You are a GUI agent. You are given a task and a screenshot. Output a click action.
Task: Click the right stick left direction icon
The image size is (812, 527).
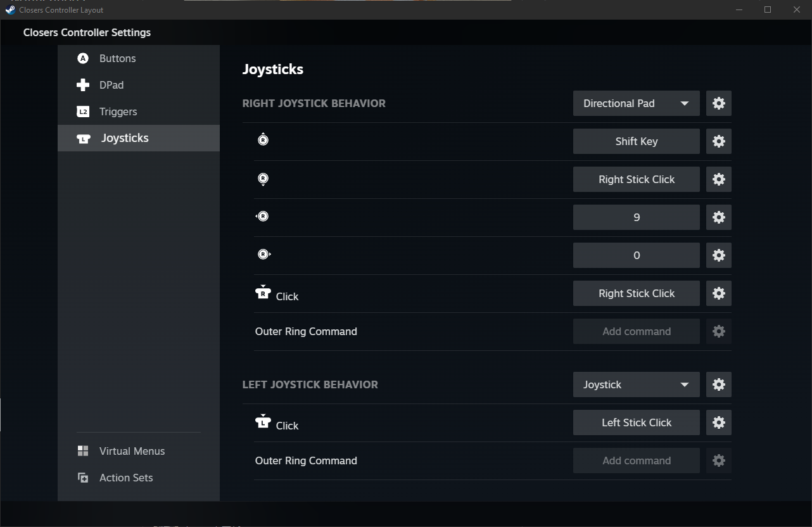click(262, 217)
